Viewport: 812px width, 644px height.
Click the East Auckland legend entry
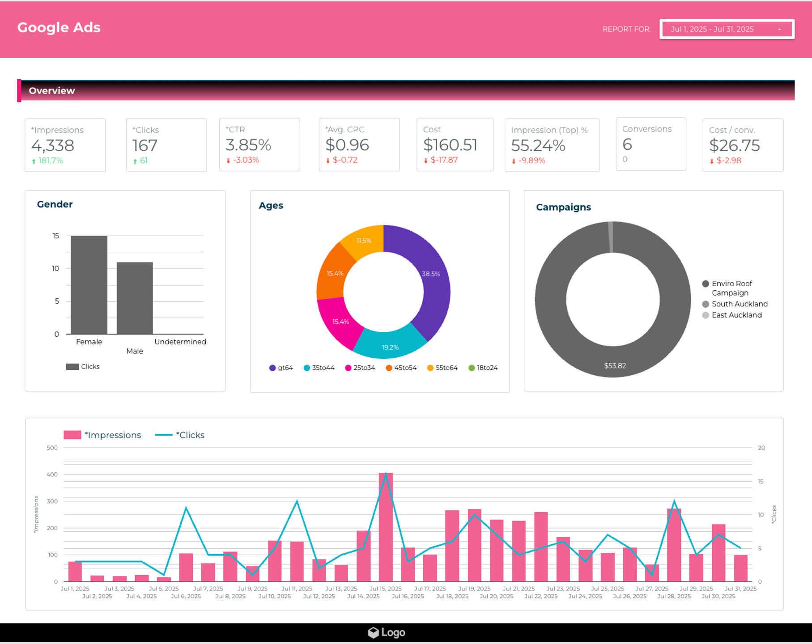[x=732, y=315]
